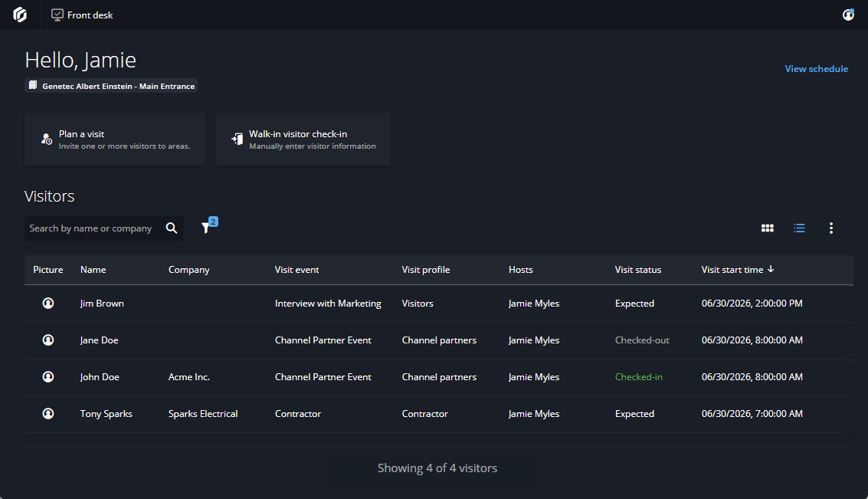Select the John Doe name cell

[x=100, y=377]
